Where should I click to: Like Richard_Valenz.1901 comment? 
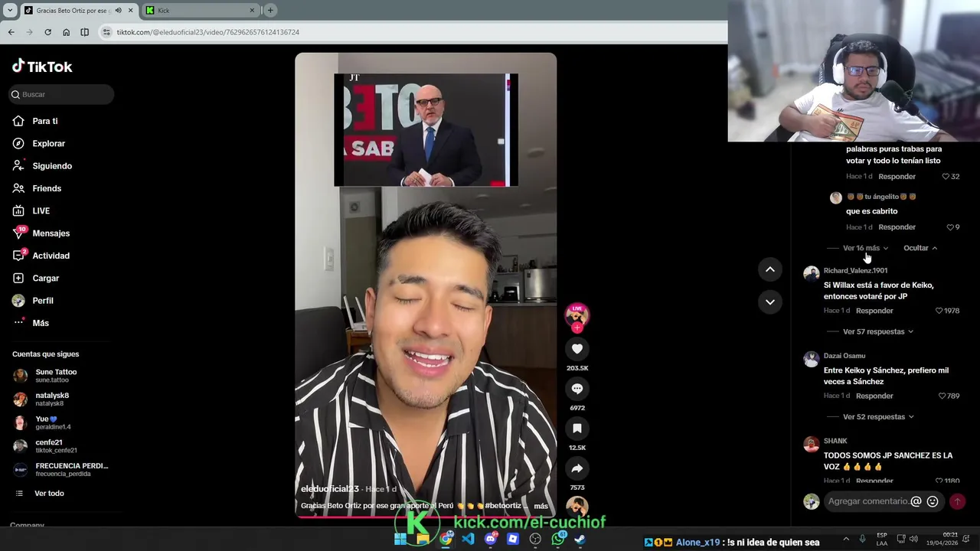939,311
